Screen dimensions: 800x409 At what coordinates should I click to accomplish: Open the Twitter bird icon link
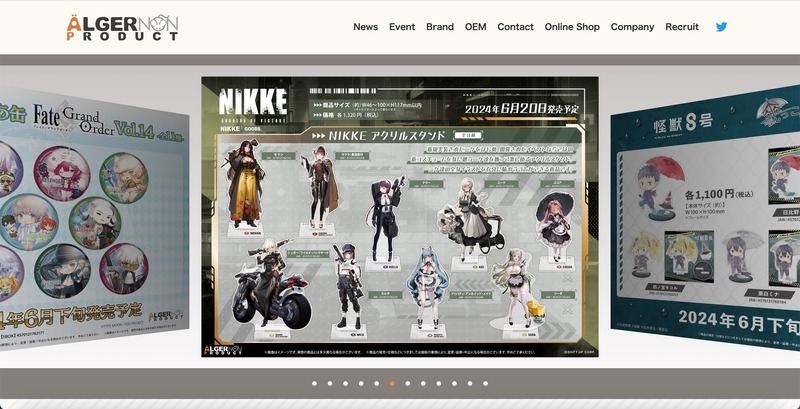pos(721,27)
